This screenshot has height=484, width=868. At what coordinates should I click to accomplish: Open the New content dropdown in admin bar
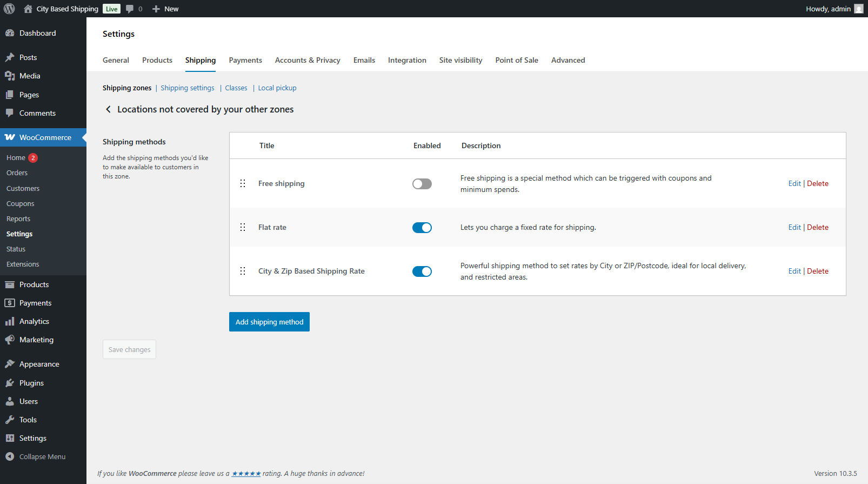pyautogui.click(x=165, y=9)
